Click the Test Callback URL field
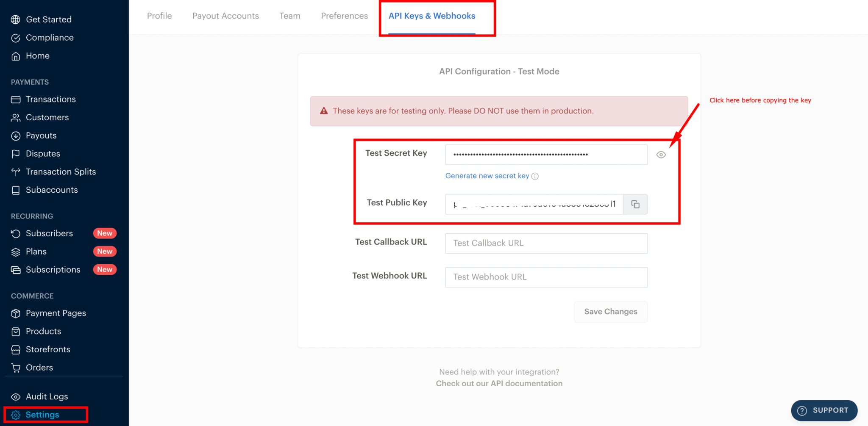Image resolution: width=868 pixels, height=426 pixels. (x=546, y=243)
